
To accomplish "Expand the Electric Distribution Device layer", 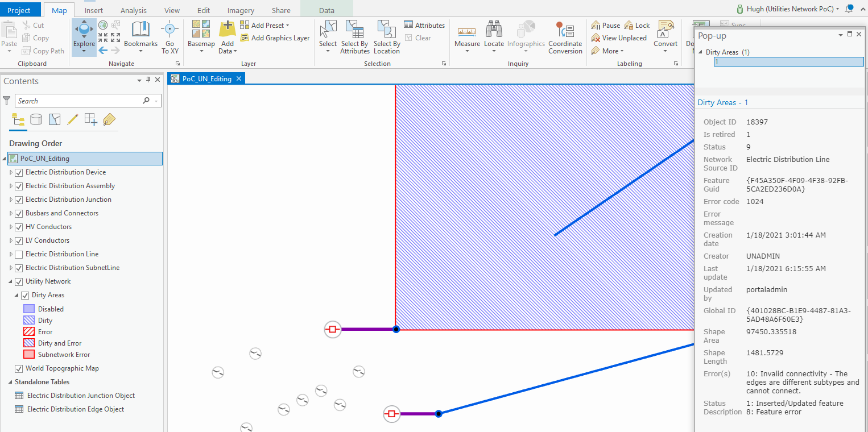I will click(10, 172).
